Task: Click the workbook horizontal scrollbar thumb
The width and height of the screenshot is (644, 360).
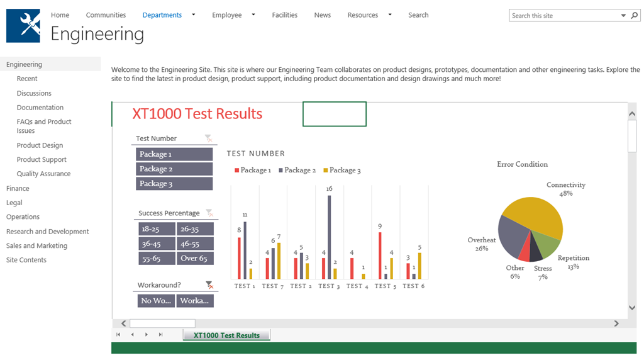Action: 163,323
